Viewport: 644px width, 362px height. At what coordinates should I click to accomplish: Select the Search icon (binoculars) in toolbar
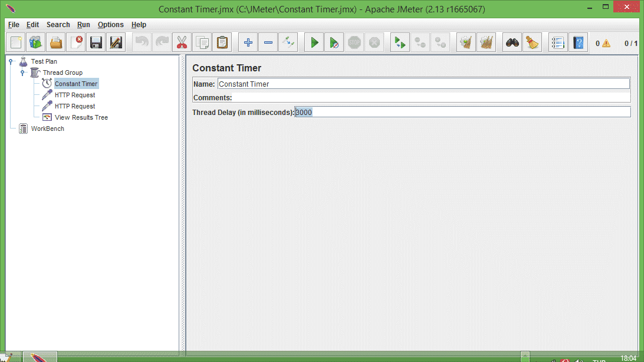(511, 42)
